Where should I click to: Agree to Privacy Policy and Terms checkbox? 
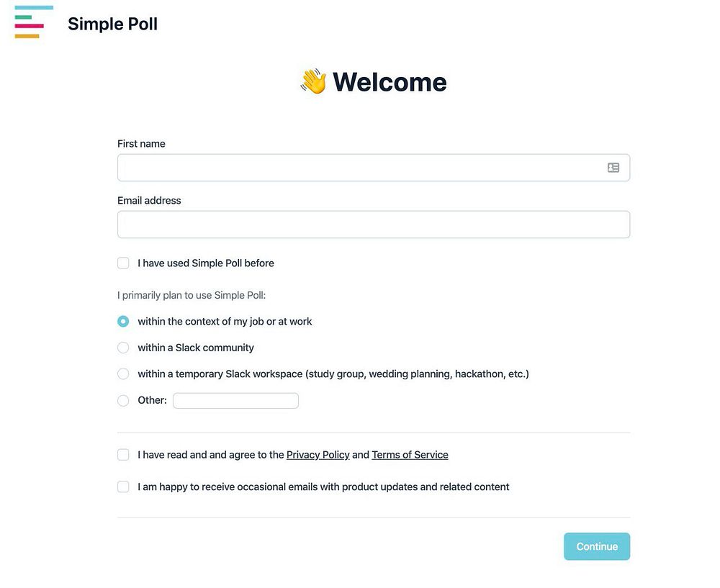click(123, 454)
